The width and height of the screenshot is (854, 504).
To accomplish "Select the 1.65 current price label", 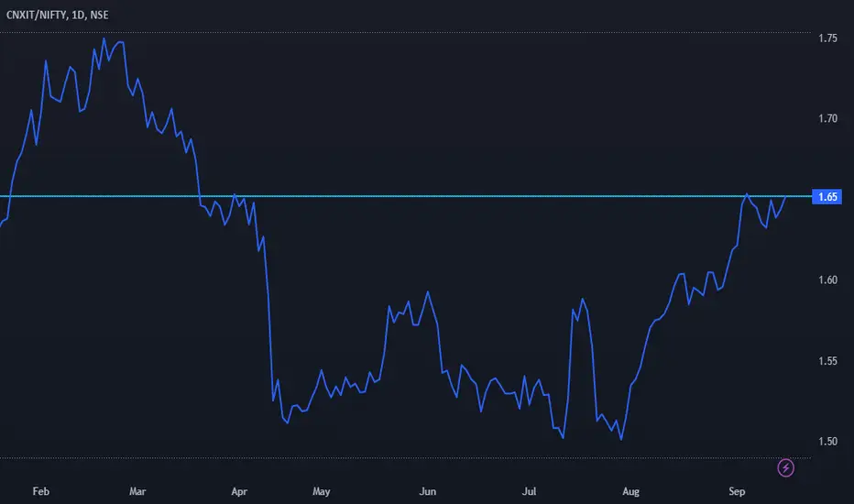I will click(827, 197).
